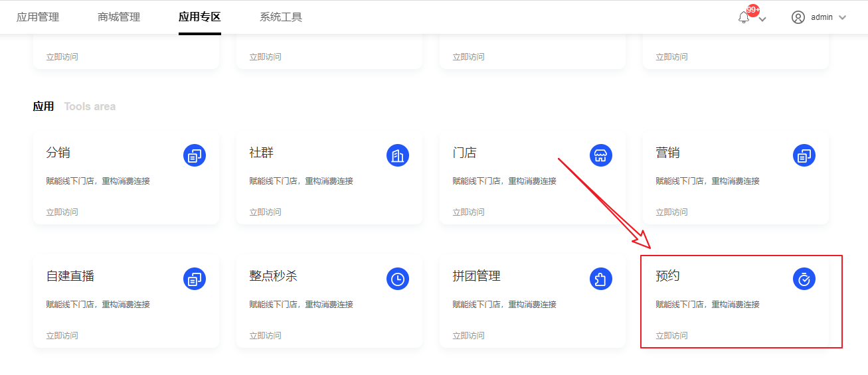Click 立即访问 in the 自建直播 card
The width and height of the screenshot is (868, 375).
coord(62,336)
